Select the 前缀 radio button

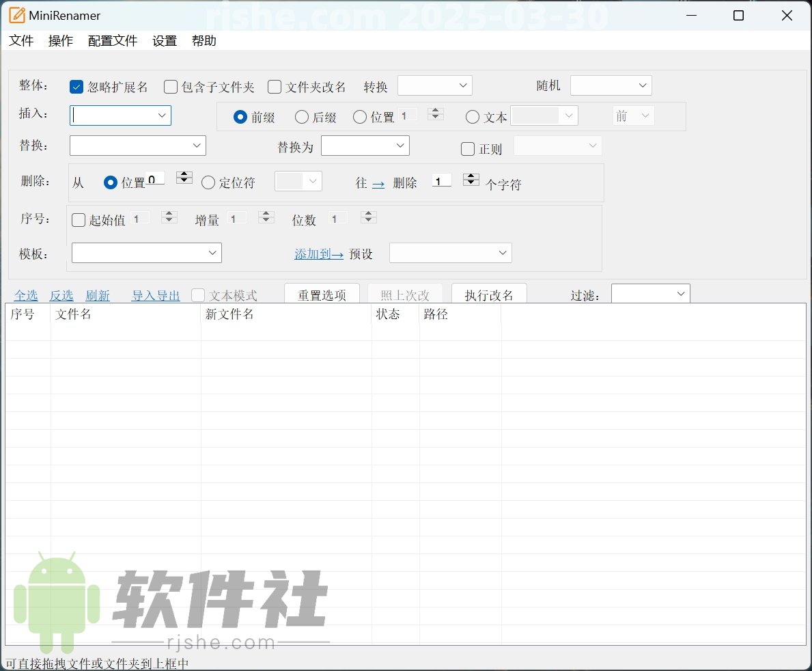pos(240,117)
